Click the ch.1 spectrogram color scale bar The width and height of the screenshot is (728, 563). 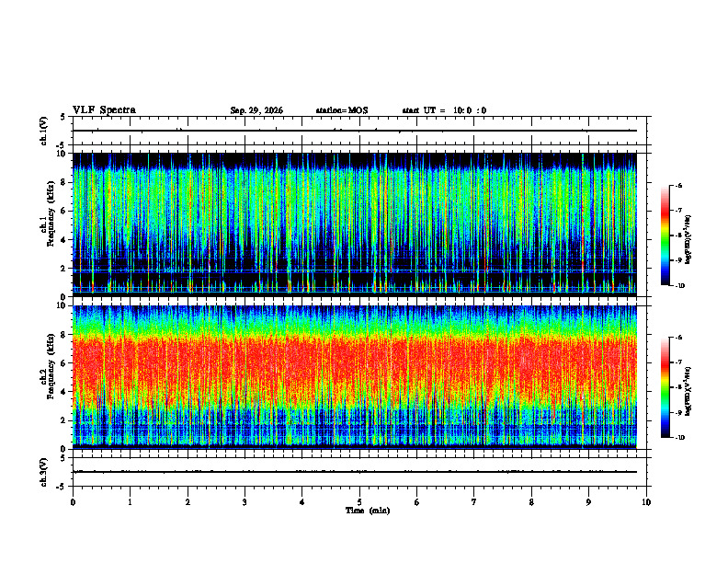(665, 236)
